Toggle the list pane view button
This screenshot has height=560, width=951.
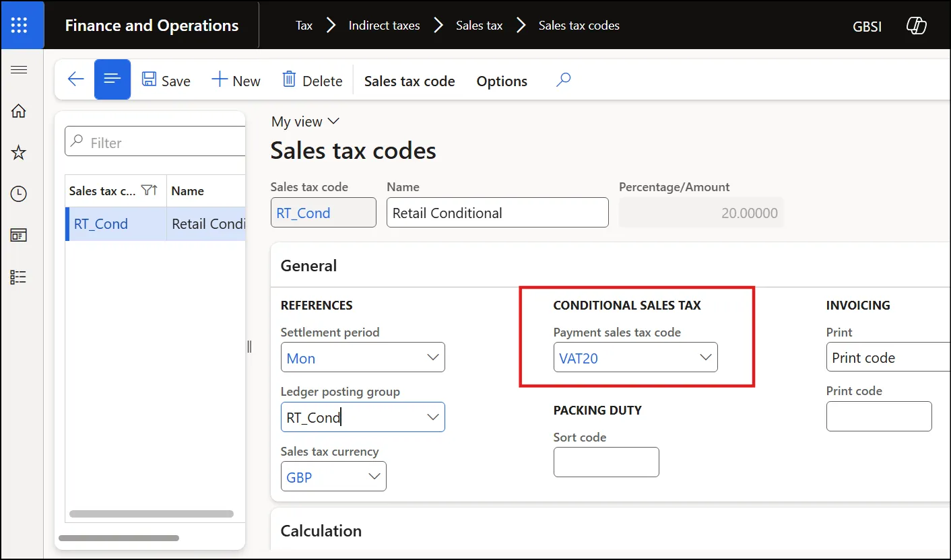[x=112, y=79]
